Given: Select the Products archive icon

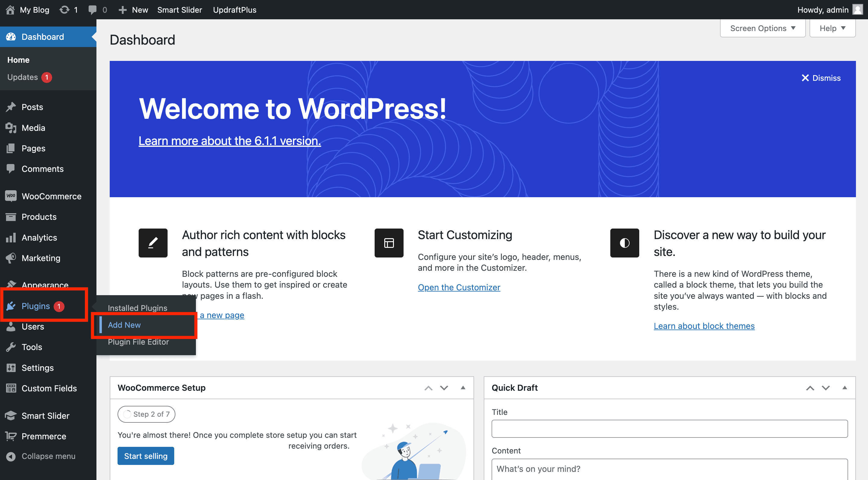Looking at the screenshot, I should [11, 217].
